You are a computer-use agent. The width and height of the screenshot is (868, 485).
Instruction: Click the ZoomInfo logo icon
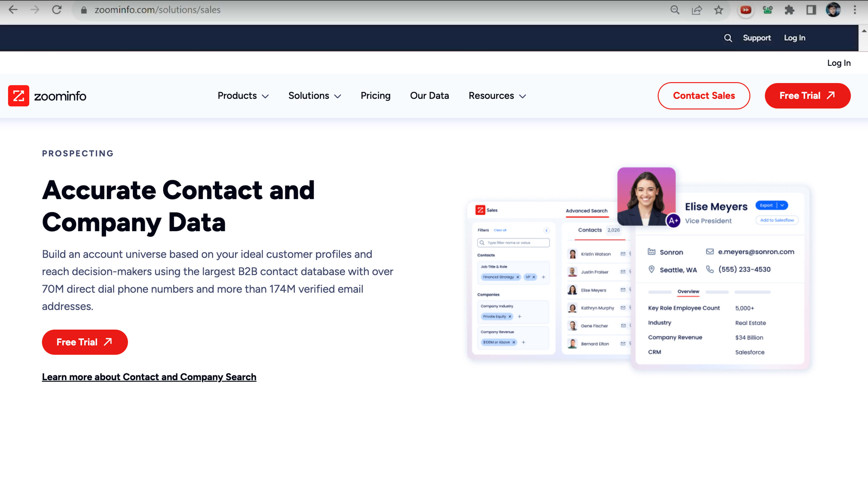(19, 96)
